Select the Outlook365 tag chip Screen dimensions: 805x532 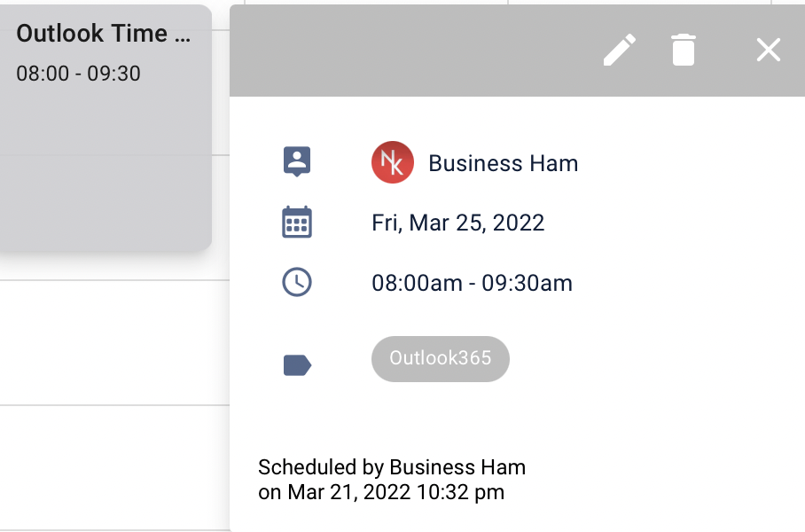[441, 358]
